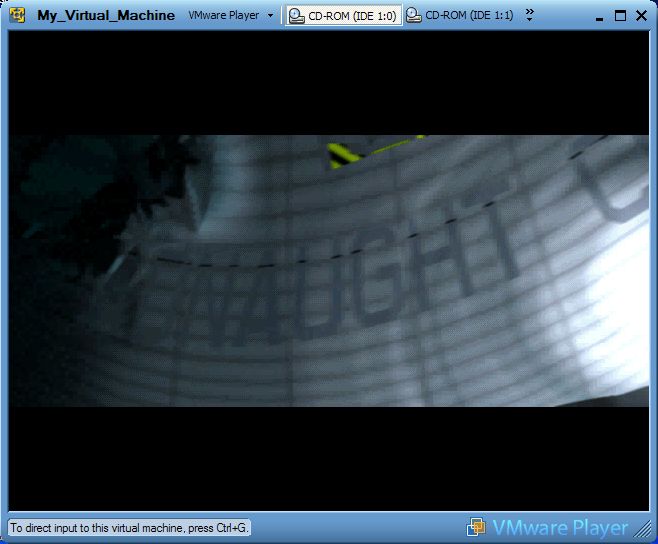The height and width of the screenshot is (544, 658).
Task: Click the VMware Player branding text
Action: coord(560,527)
